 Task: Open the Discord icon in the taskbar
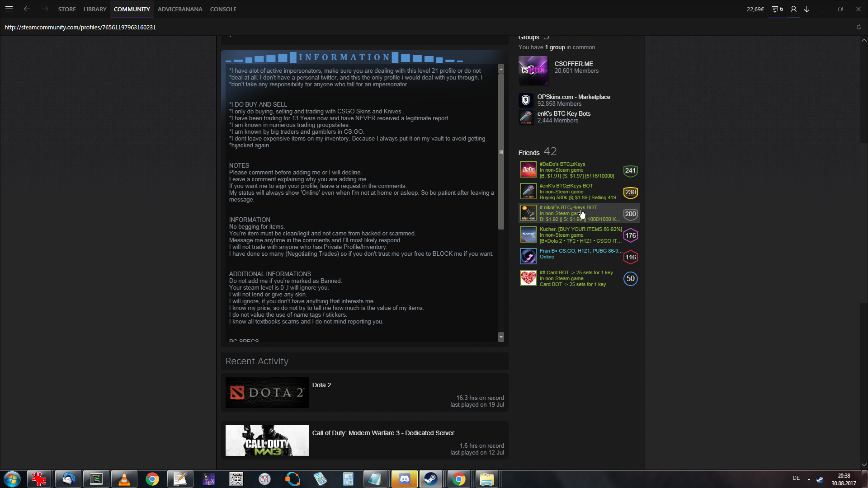[x=404, y=479]
